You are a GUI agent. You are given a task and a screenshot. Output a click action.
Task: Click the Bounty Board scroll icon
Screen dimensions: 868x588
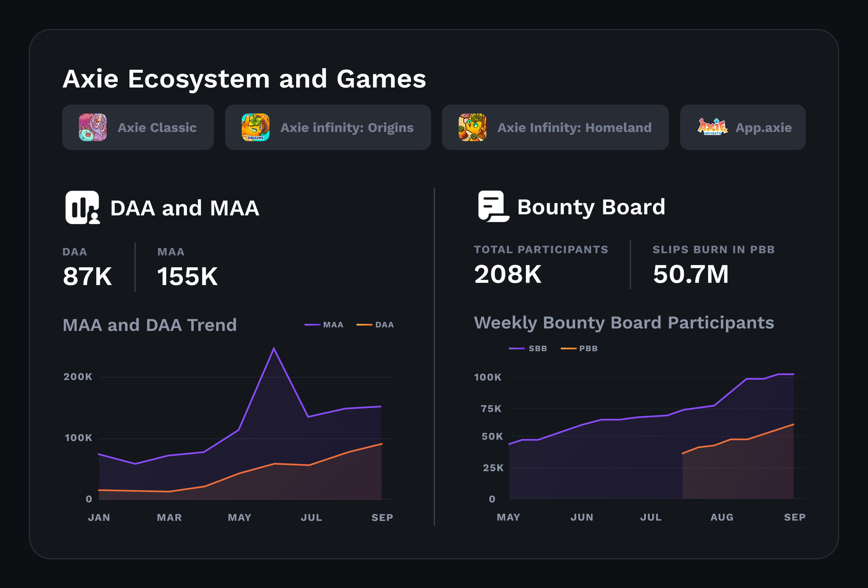tap(494, 206)
